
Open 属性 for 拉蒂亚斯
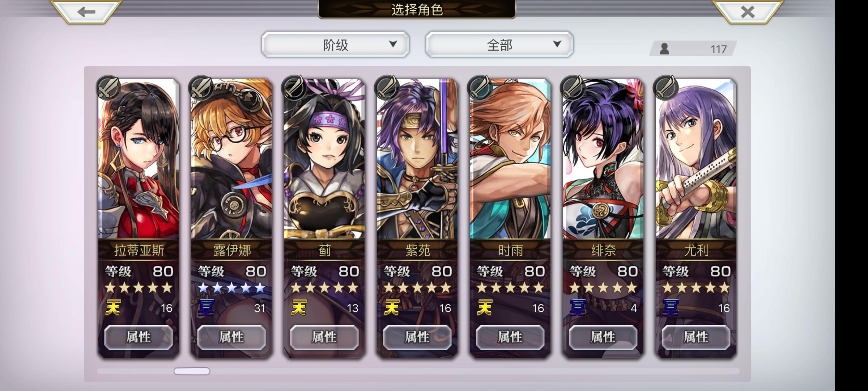click(x=139, y=337)
